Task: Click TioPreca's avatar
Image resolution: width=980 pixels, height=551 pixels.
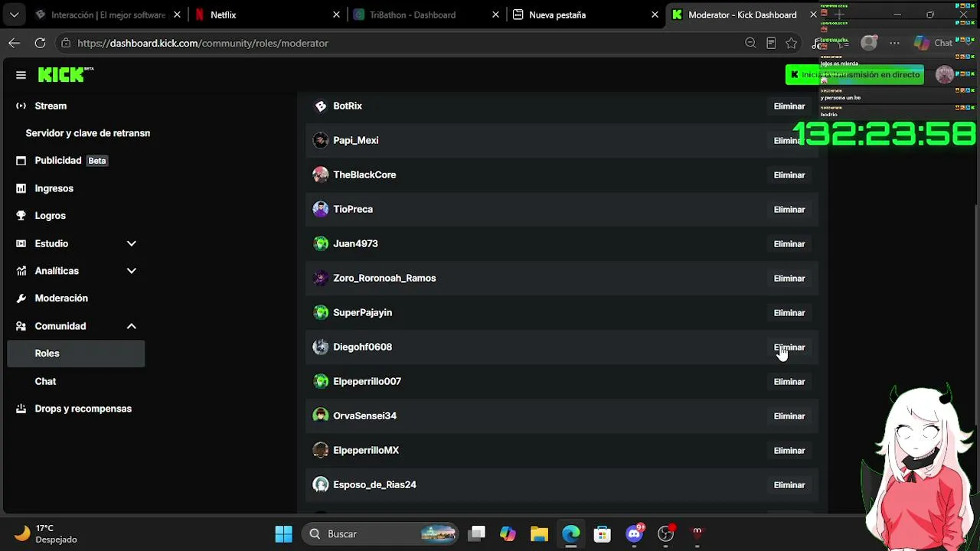Action: click(x=321, y=209)
